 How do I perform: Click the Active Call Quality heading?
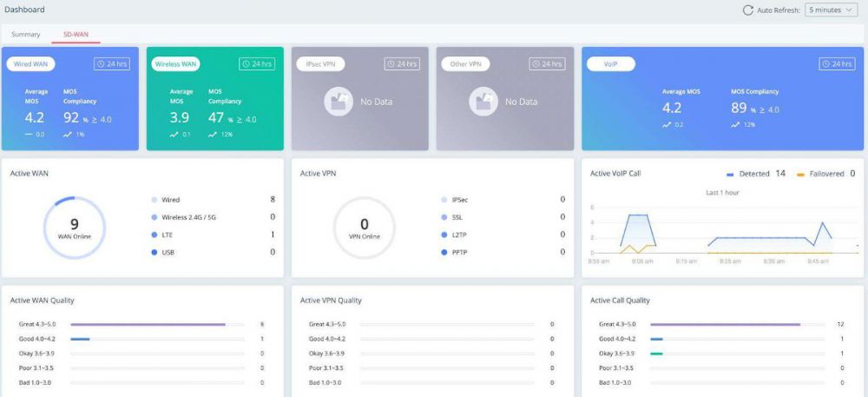pos(620,300)
